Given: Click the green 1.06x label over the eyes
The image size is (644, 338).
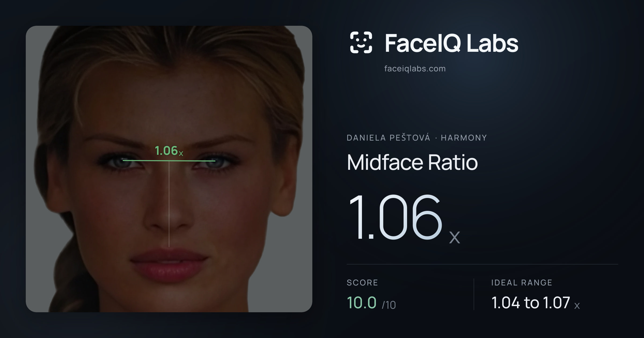Looking at the screenshot, I should click(x=169, y=151).
